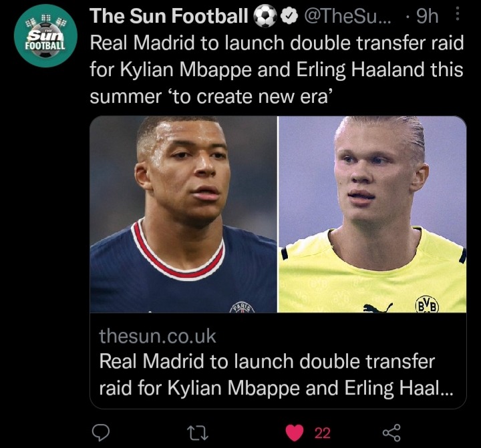This screenshot has height=448, width=481.
Task: Click the verified checkmark badge
Action: pos(290,16)
